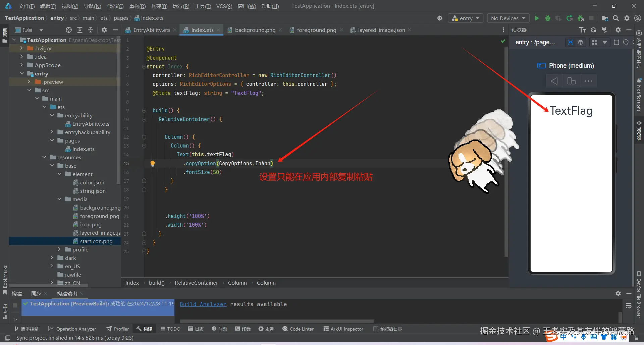Hide the project panel with minus icon
The height and width of the screenshot is (345, 644).
(x=115, y=30)
